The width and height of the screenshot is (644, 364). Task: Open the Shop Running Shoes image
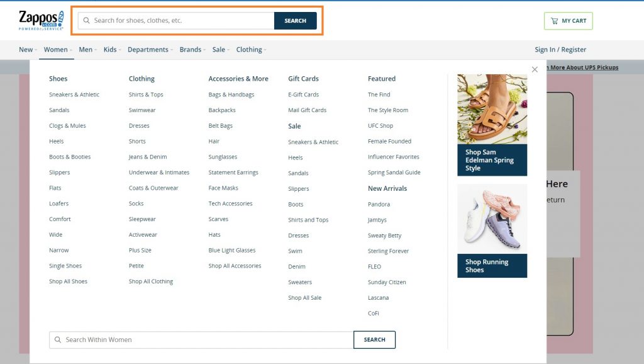[x=492, y=219]
